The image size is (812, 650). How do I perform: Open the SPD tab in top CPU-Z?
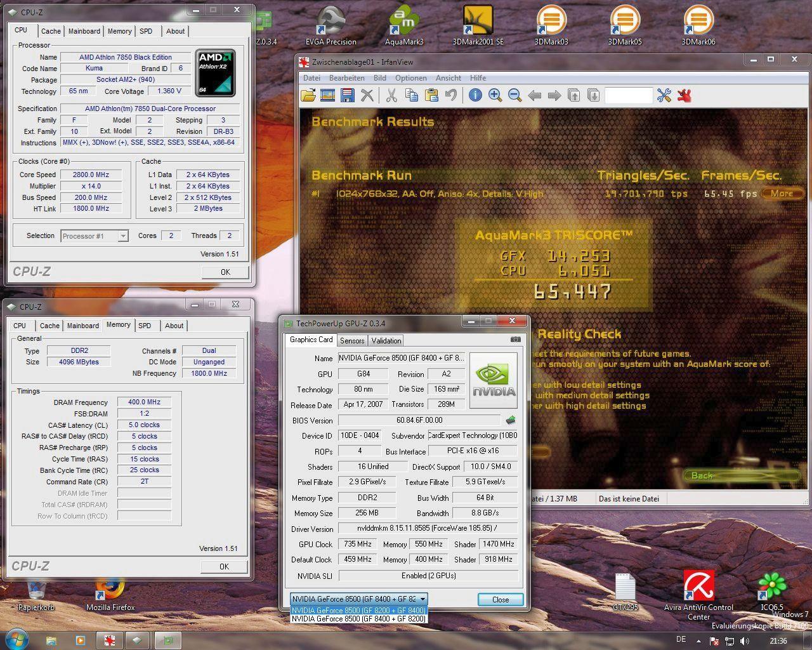click(x=146, y=31)
